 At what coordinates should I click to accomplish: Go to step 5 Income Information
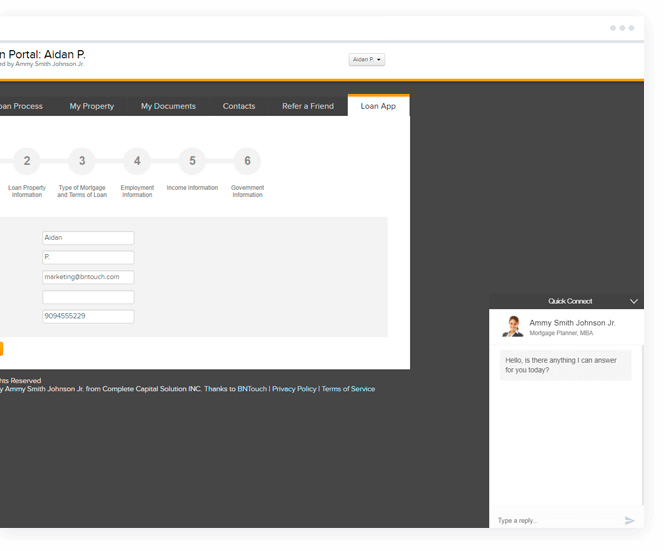click(192, 161)
